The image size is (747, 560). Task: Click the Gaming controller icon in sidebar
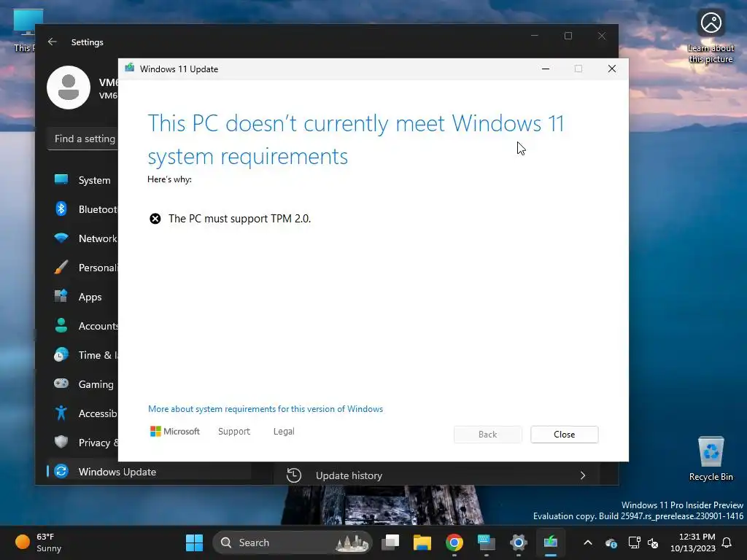[x=61, y=384]
